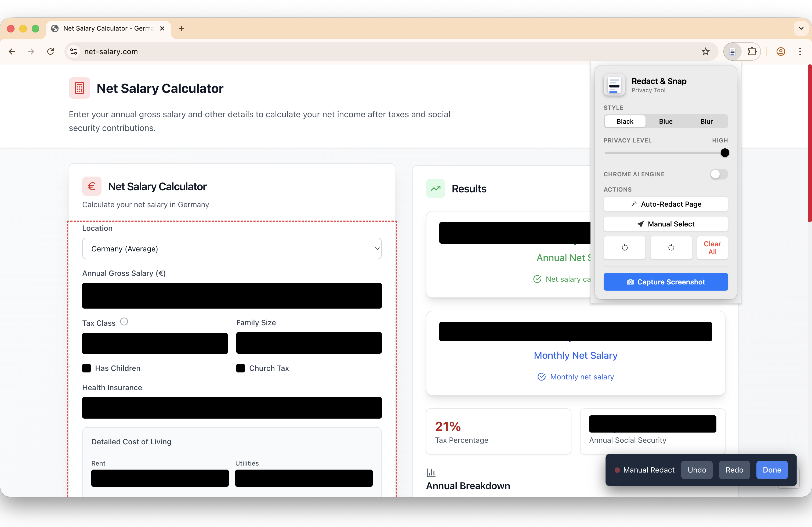Click the Annual Social Security label
The image size is (812, 527).
coord(628,440)
